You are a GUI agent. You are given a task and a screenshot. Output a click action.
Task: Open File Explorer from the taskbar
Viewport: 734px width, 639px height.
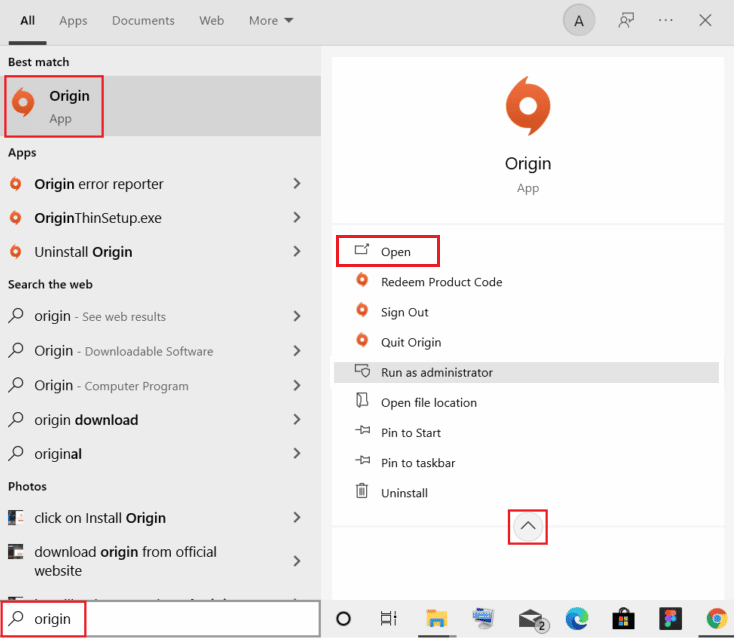pos(436,618)
